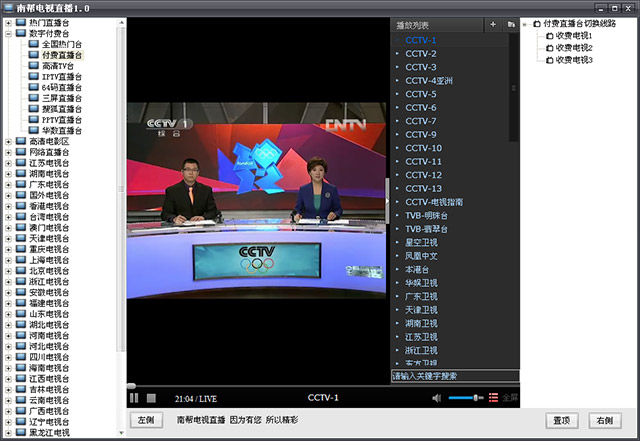640x441 pixels.
Task: Click the 香港电视台 monitor icon
Action: pyautogui.click(x=21, y=206)
